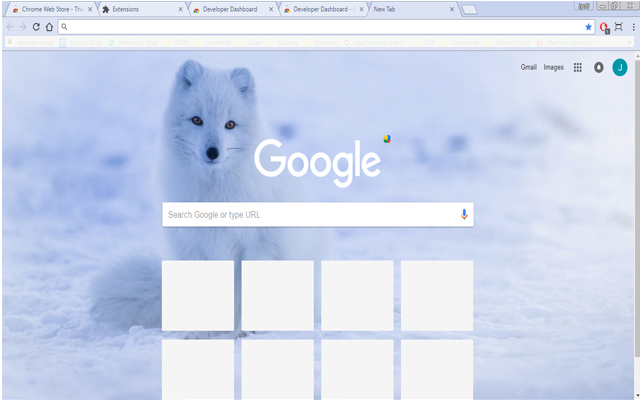Screen dimensions: 640x400
Task: Start voice search with microphone icon
Action: pos(464,214)
